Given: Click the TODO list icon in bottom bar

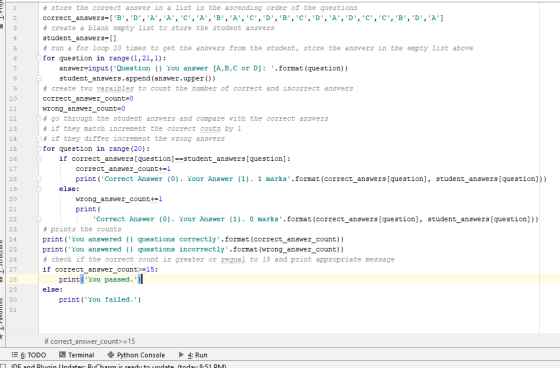Looking at the screenshot, I should (x=14, y=354).
